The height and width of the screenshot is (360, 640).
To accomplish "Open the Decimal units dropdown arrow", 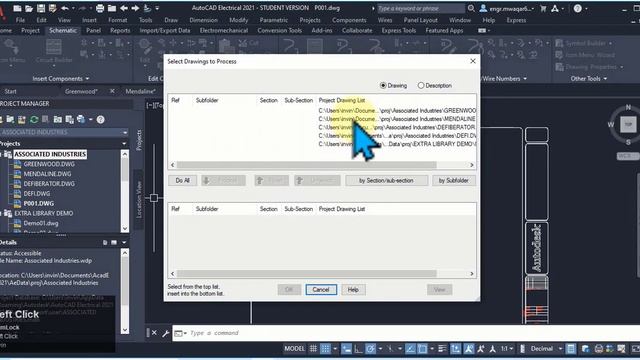I will point(560,349).
